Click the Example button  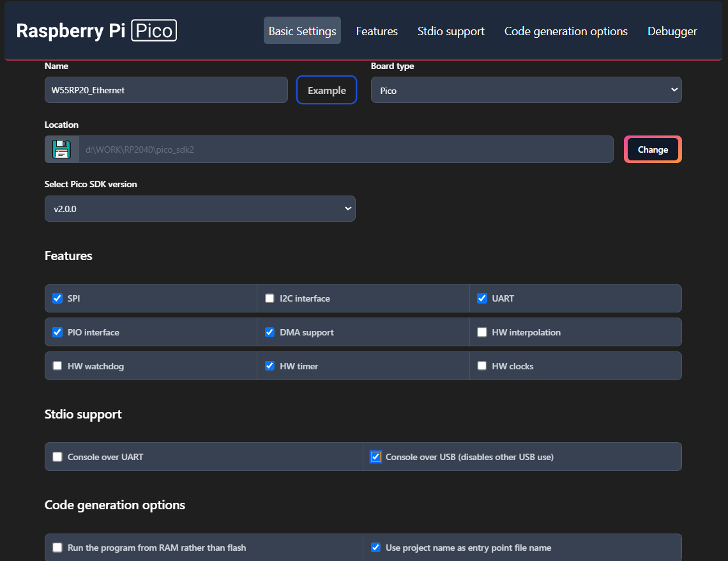tap(326, 90)
